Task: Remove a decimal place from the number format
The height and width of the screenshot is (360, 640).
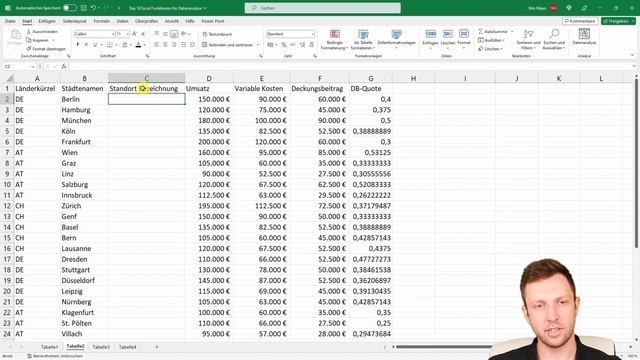Action: pos(311,44)
